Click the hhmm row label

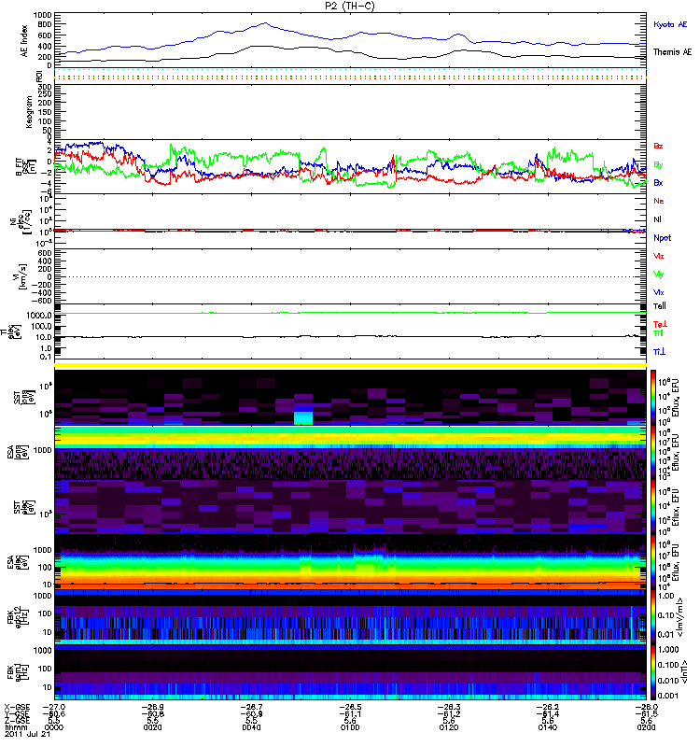click(x=17, y=727)
